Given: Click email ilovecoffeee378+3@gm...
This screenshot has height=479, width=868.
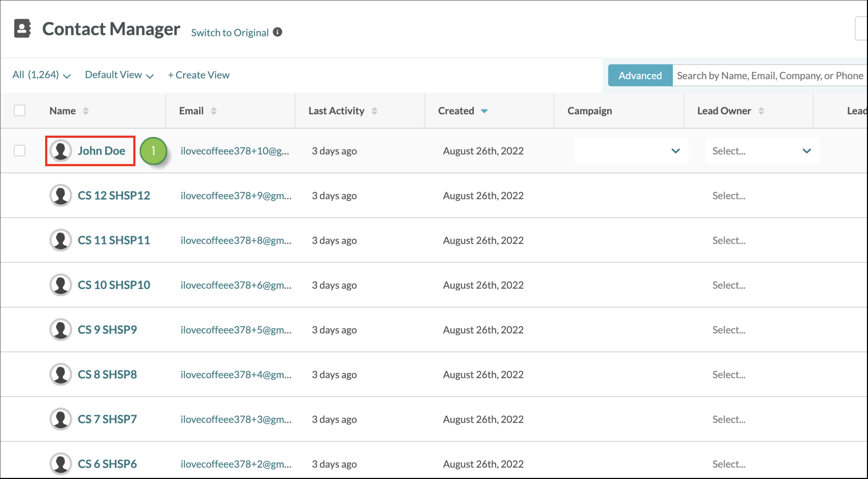Looking at the screenshot, I should tap(236, 420).
